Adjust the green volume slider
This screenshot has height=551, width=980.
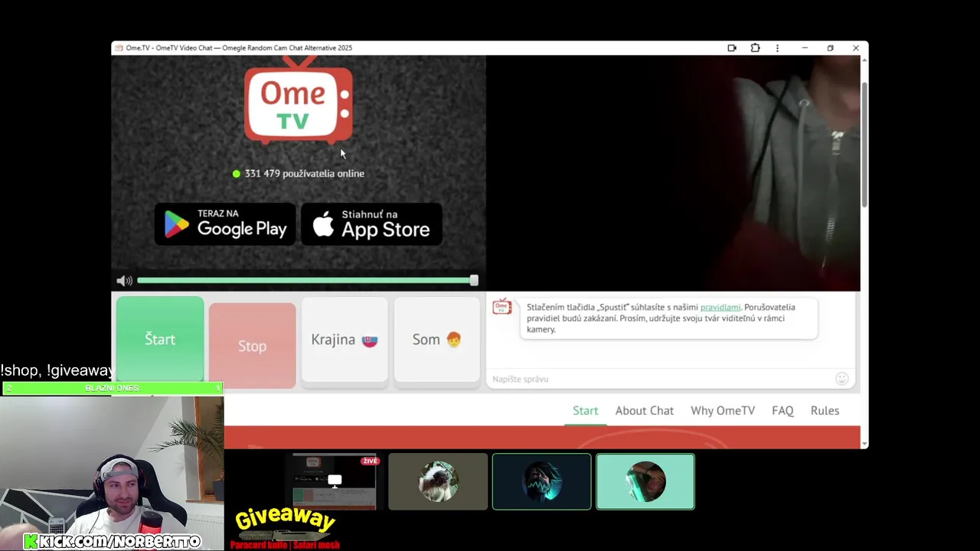(x=308, y=281)
